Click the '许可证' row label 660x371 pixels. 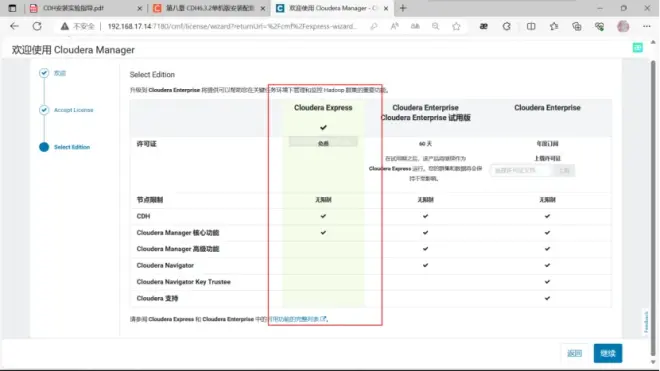[146, 144]
